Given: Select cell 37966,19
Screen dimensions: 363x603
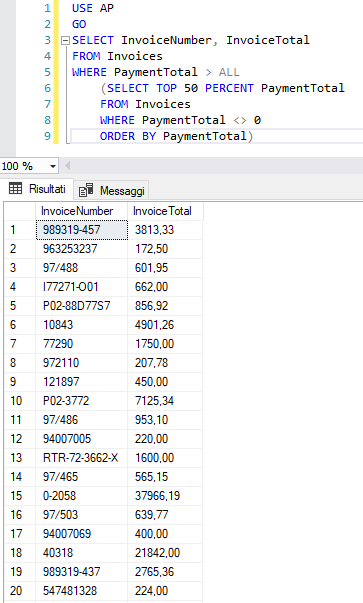Looking at the screenshot, I should pyautogui.click(x=165, y=496).
